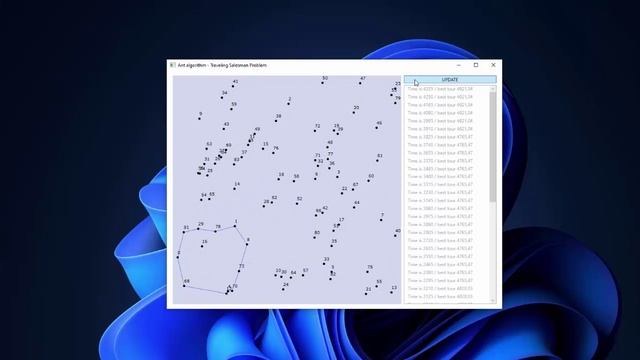Viewport: 640px width, 360px height.
Task: Select city point 46 on the map
Action: click(377, 128)
